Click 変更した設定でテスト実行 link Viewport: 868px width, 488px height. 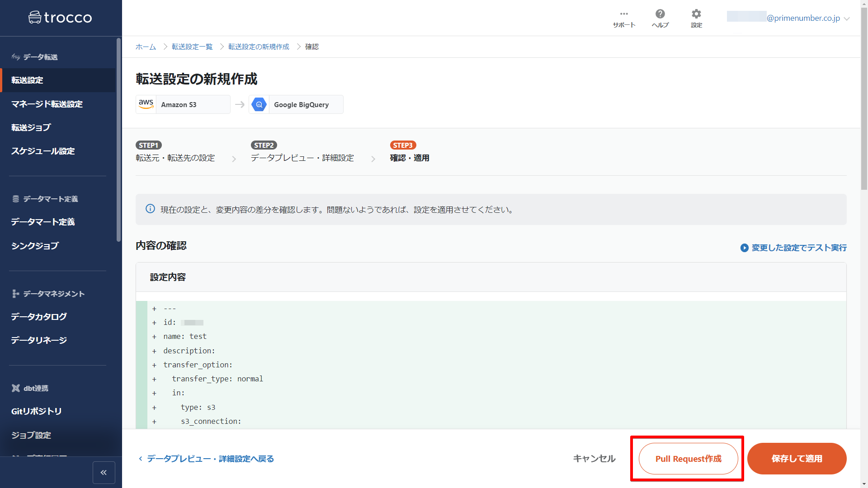click(x=793, y=248)
